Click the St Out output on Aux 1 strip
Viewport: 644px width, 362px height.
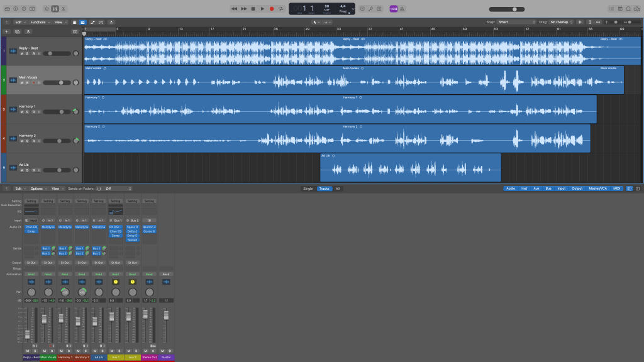pos(116,263)
